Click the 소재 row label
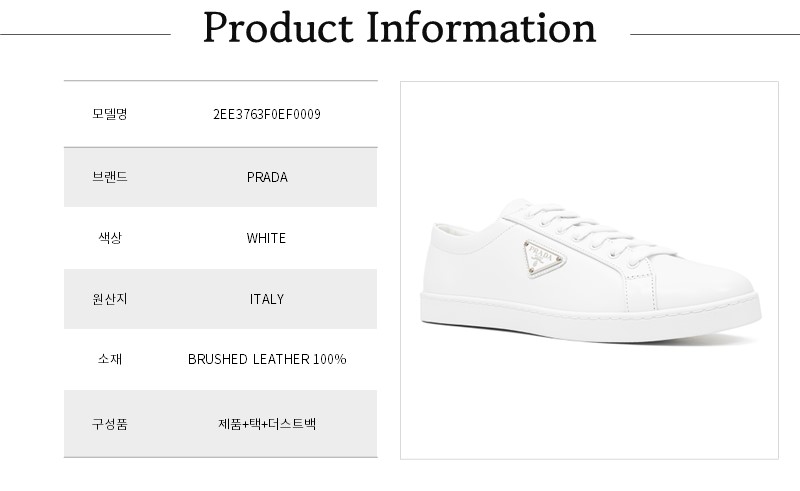 [x=109, y=359]
